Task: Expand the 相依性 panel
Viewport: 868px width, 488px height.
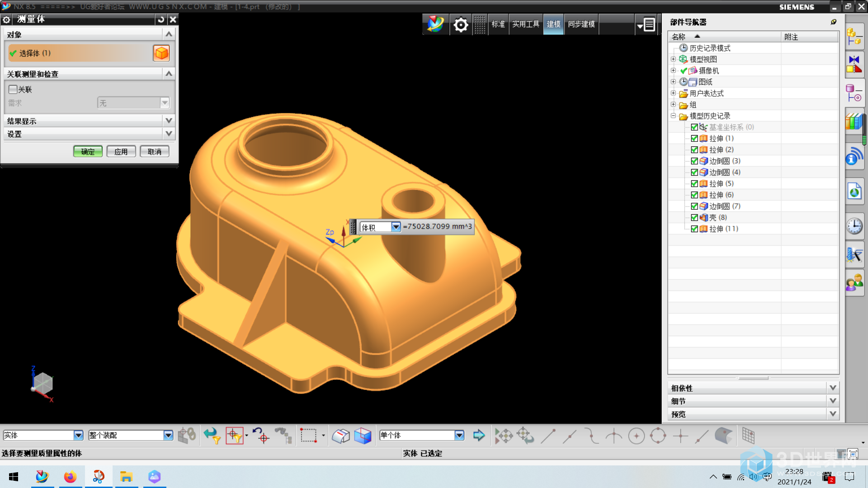Action: (x=833, y=388)
